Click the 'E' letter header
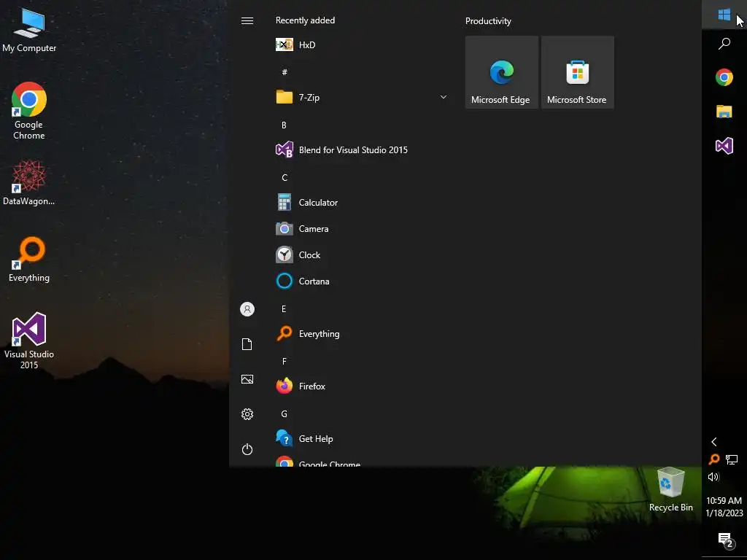The width and height of the screenshot is (747, 560). point(284,309)
